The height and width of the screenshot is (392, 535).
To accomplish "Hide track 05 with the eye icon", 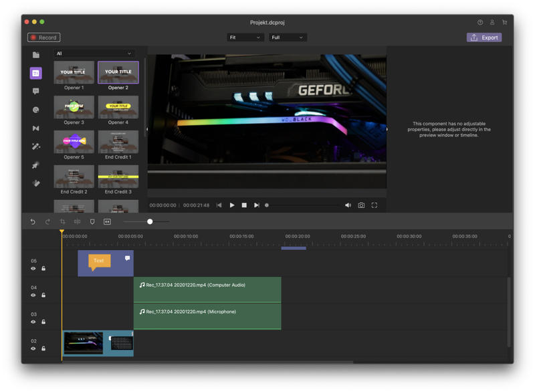I will (x=33, y=268).
